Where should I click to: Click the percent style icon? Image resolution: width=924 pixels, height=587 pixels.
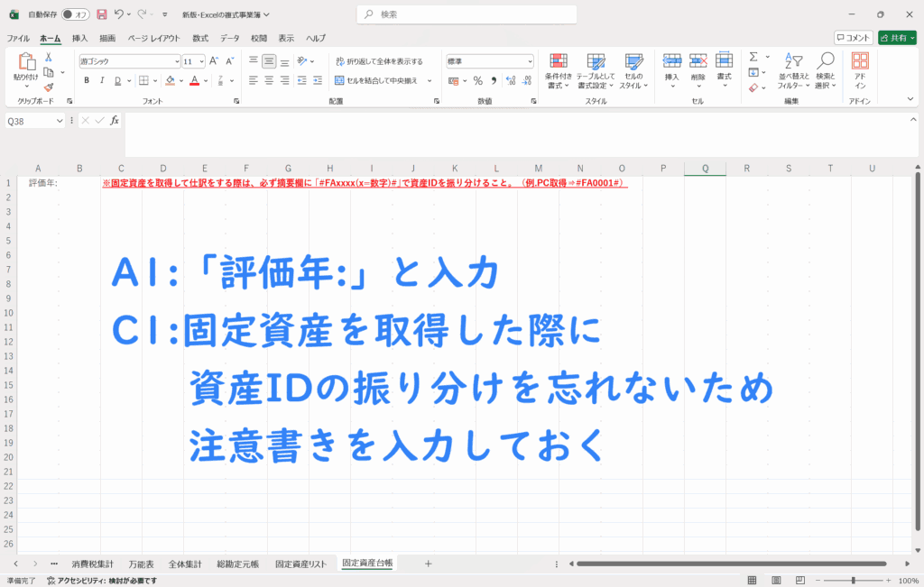click(x=477, y=80)
